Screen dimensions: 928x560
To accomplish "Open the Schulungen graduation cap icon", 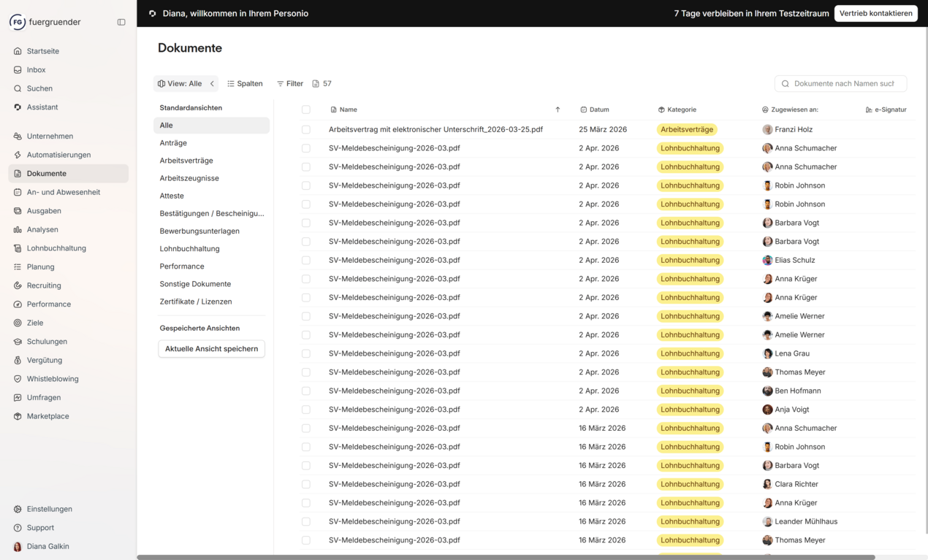I will pyautogui.click(x=18, y=342).
